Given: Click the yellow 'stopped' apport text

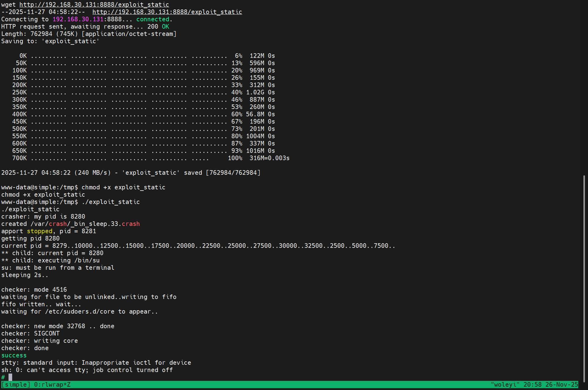Looking at the screenshot, I should coord(40,231).
